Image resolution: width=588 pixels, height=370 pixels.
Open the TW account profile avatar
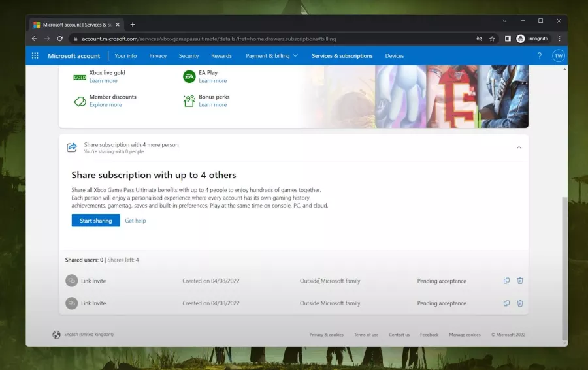[559, 56]
